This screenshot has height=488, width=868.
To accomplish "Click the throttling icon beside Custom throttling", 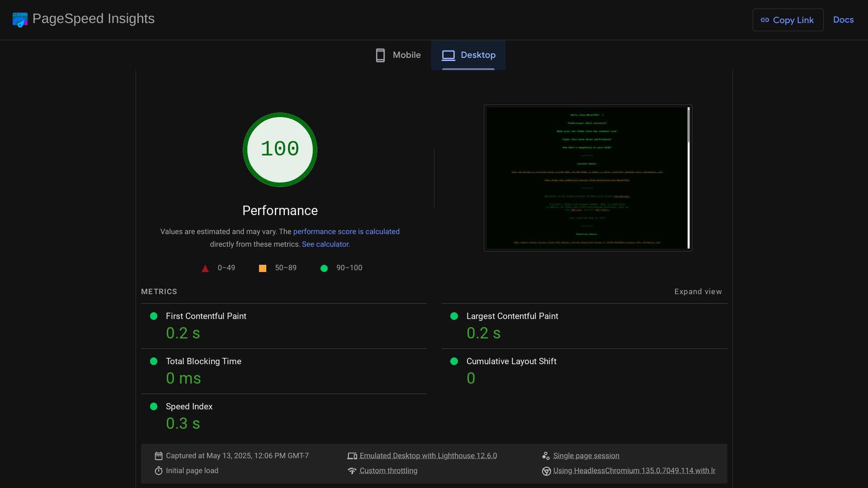I will [352, 471].
